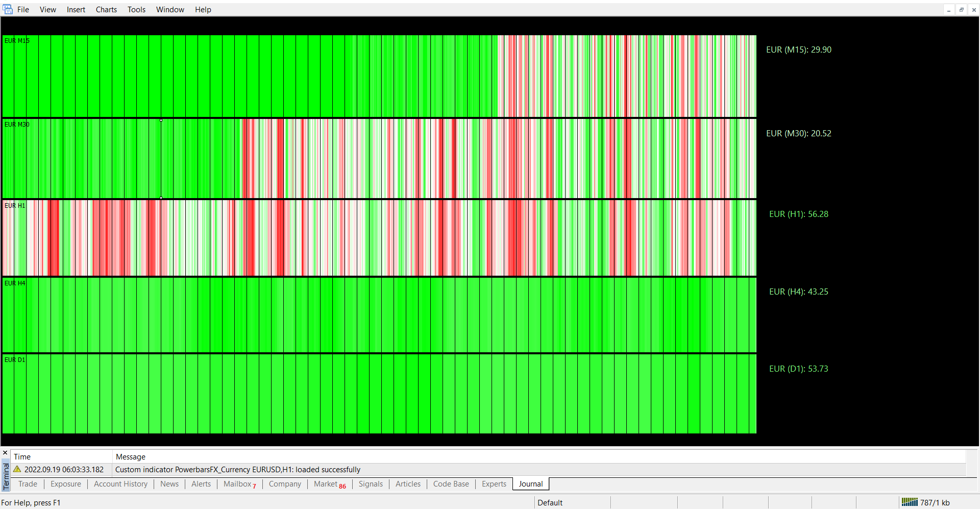Viewport: 980px width, 509px height.
Task: Click the MetaTrader application icon
Action: (8, 9)
